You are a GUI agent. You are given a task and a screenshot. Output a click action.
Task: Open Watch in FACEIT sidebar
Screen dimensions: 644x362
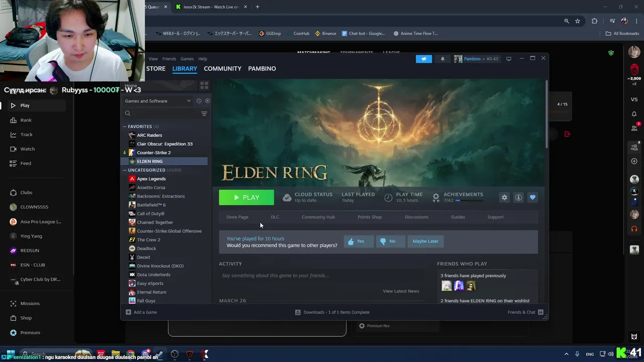pos(27,149)
